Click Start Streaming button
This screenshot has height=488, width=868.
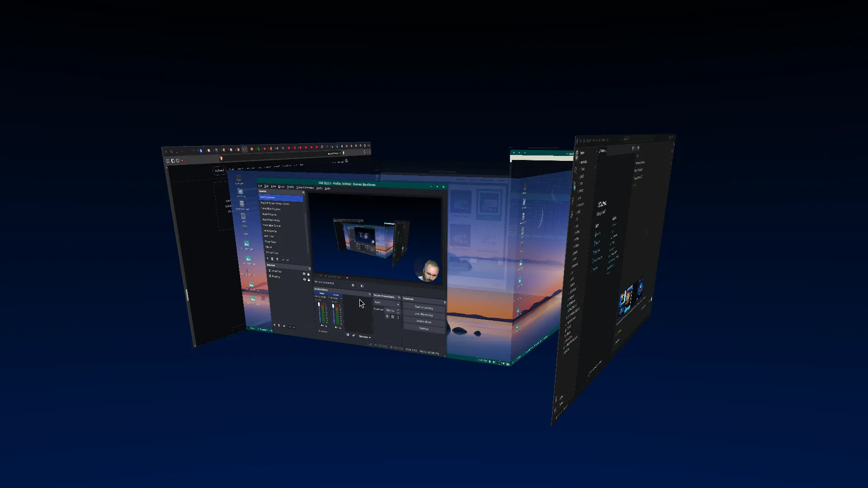424,307
